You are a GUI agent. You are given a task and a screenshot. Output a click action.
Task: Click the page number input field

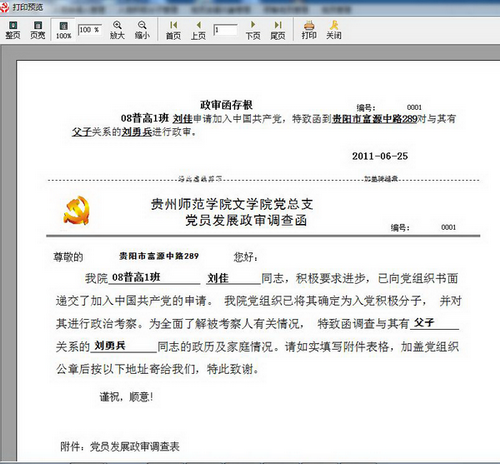coord(225,30)
